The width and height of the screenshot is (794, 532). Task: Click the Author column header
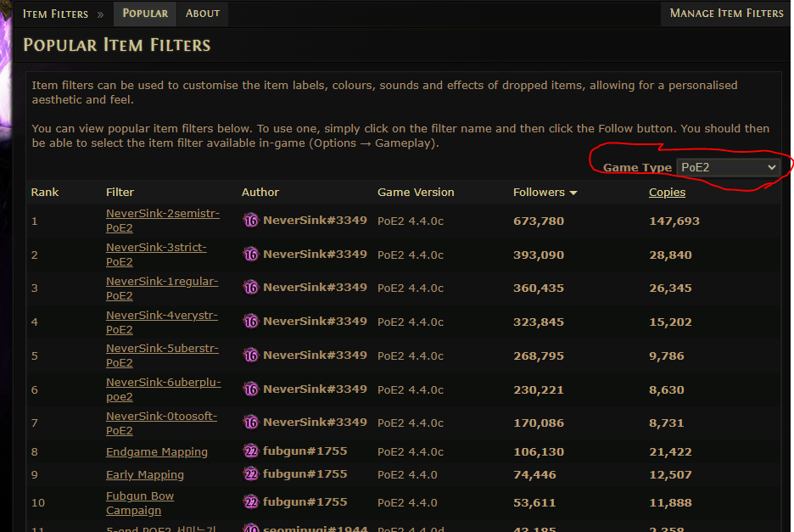260,193
